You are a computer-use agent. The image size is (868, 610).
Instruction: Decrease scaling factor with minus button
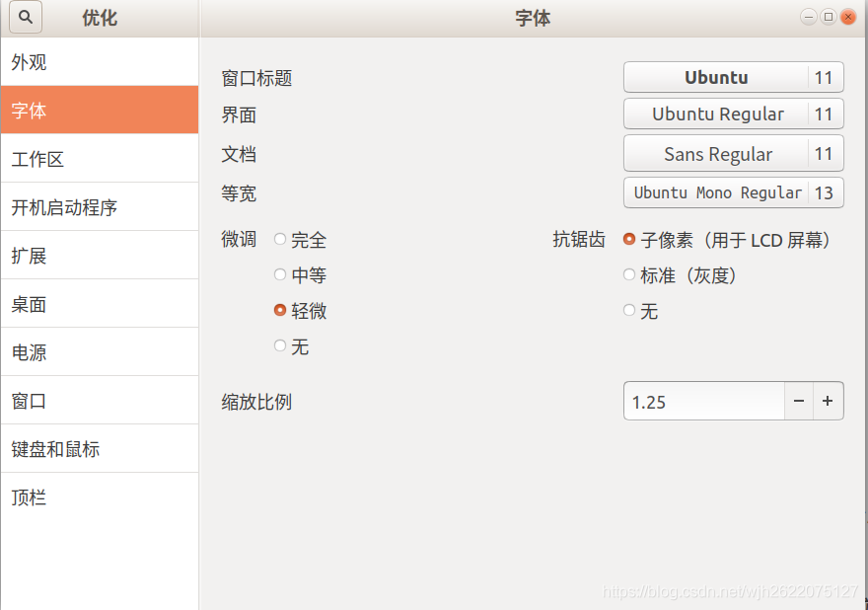click(799, 401)
